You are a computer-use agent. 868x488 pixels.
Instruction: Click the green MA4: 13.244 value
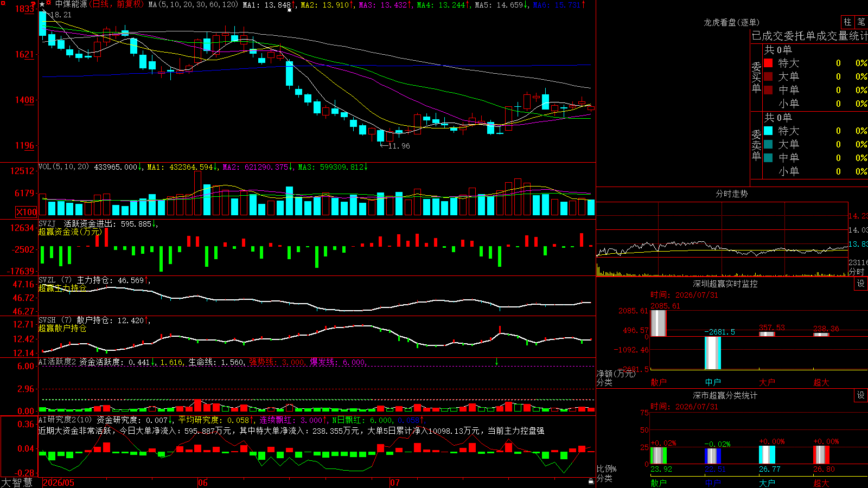[441, 5]
